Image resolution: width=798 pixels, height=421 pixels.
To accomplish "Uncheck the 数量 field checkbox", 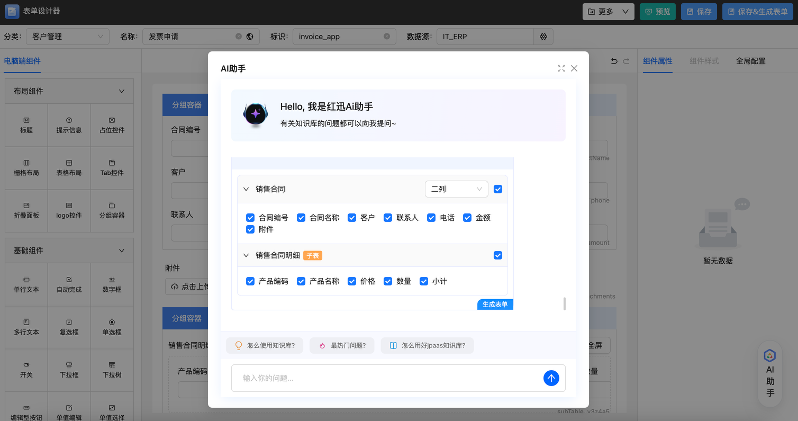I will point(388,281).
